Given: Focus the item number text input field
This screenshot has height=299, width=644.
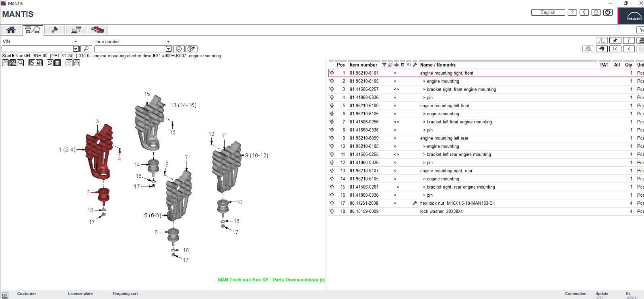Looking at the screenshot, I should [130, 49].
